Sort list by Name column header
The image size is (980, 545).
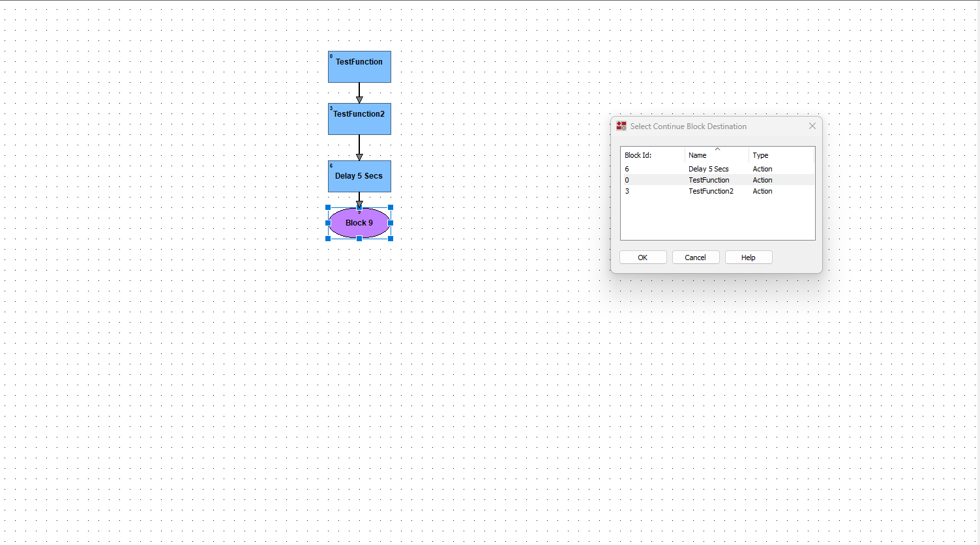click(x=717, y=155)
